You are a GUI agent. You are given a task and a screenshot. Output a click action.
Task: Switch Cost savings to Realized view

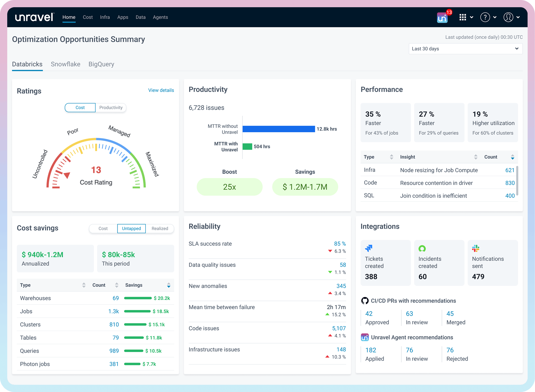(x=160, y=229)
